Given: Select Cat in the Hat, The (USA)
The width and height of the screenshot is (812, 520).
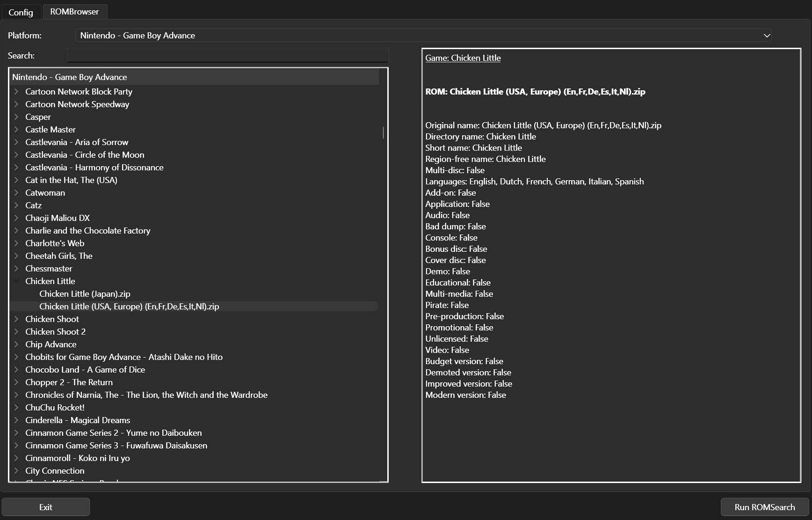Looking at the screenshot, I should pyautogui.click(x=71, y=180).
